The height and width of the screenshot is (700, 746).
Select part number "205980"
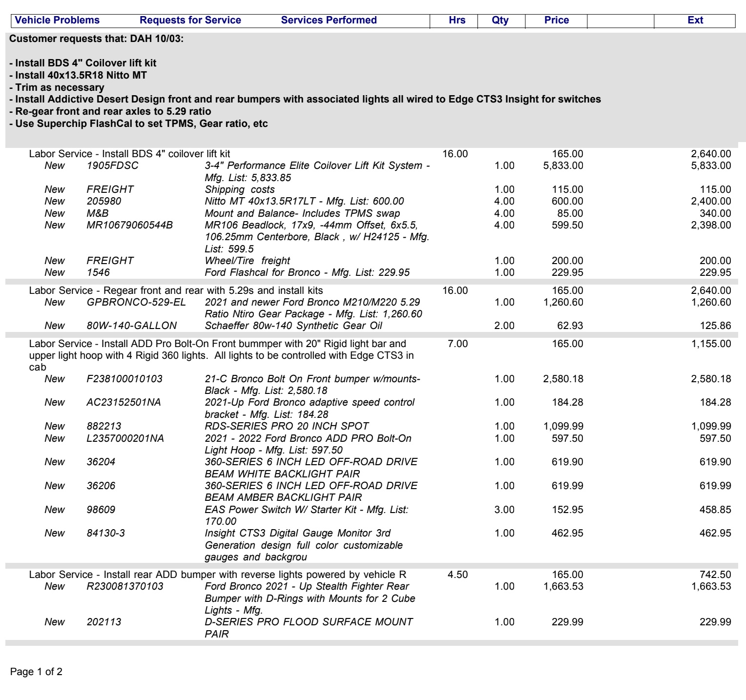[x=104, y=202]
